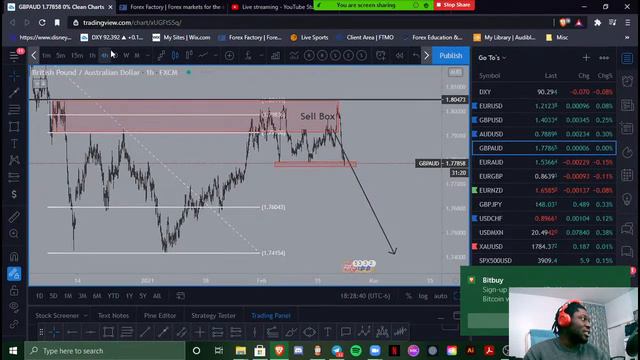Toggle the auto scale option
This screenshot has width=640, height=360.
[440, 296]
